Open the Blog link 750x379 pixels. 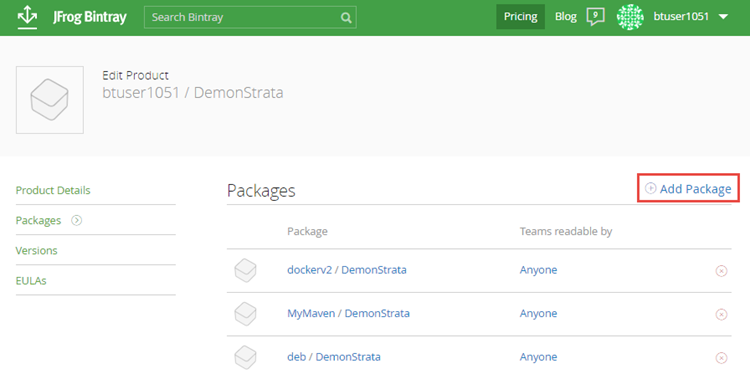[x=565, y=17]
